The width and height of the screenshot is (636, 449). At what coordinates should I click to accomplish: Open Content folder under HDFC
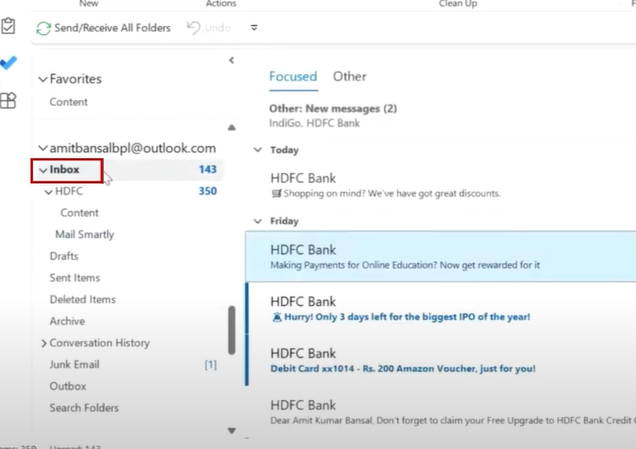click(x=79, y=213)
